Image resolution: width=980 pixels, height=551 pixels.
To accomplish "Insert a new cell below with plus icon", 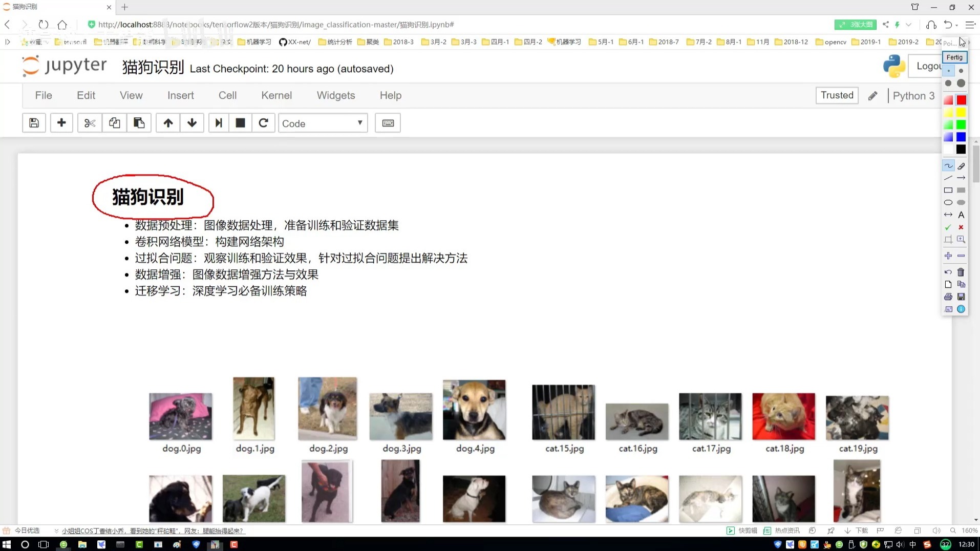I will (x=61, y=123).
